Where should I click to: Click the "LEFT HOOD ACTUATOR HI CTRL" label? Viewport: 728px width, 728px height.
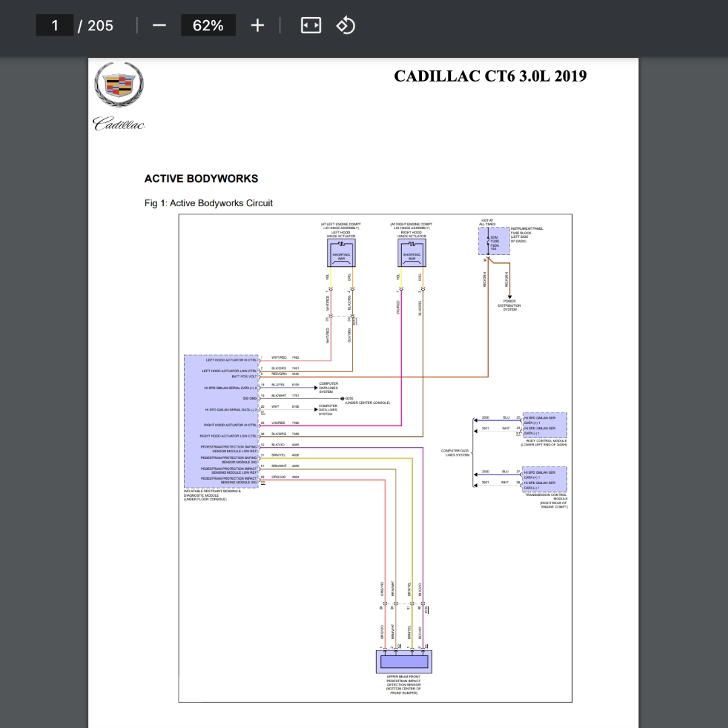coord(231,360)
